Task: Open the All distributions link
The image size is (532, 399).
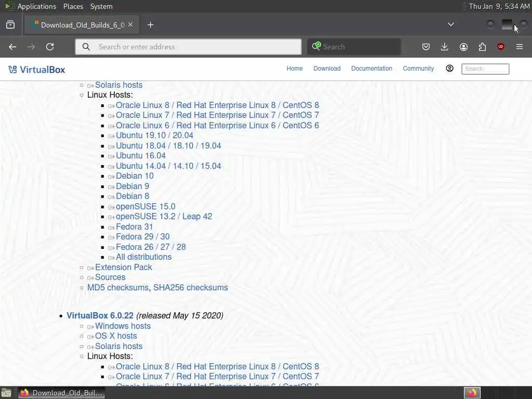Action: point(143,257)
